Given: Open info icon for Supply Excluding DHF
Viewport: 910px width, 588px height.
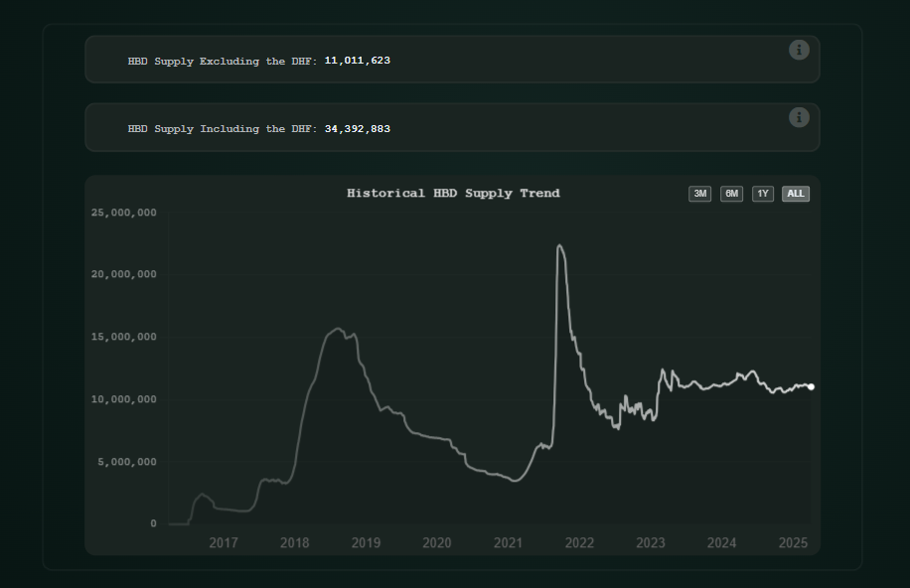Looking at the screenshot, I should coord(799,50).
